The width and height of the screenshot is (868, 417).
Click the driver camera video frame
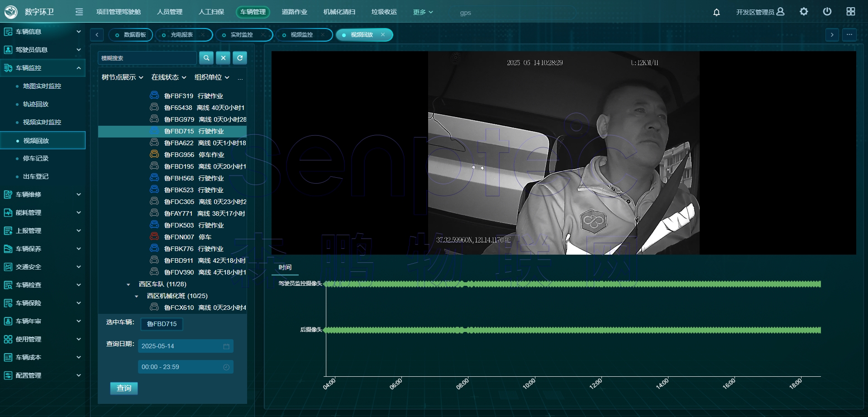pyautogui.click(x=563, y=153)
